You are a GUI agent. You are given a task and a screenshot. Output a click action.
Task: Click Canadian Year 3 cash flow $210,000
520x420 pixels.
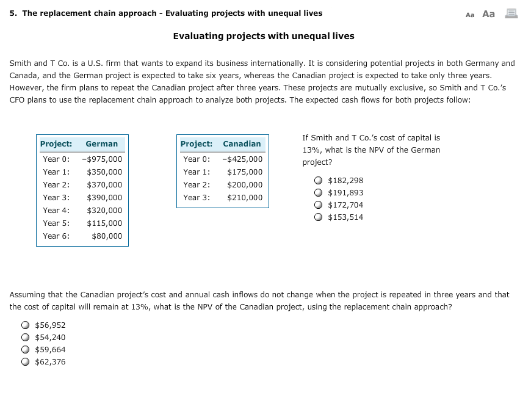[x=245, y=198]
